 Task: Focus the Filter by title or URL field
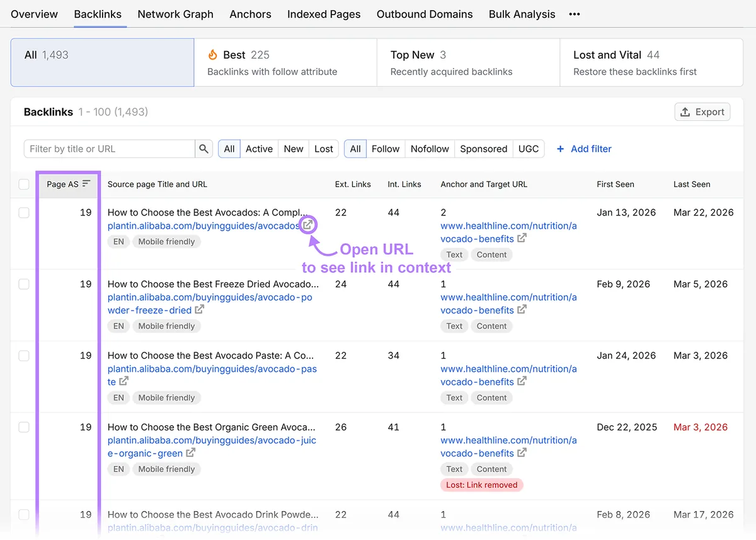[x=110, y=149]
